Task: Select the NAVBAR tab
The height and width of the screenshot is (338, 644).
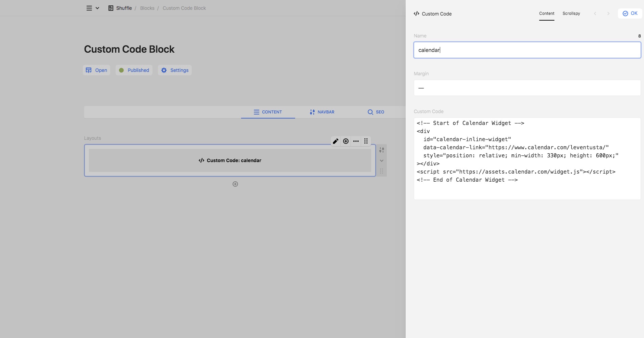Action: [322, 112]
